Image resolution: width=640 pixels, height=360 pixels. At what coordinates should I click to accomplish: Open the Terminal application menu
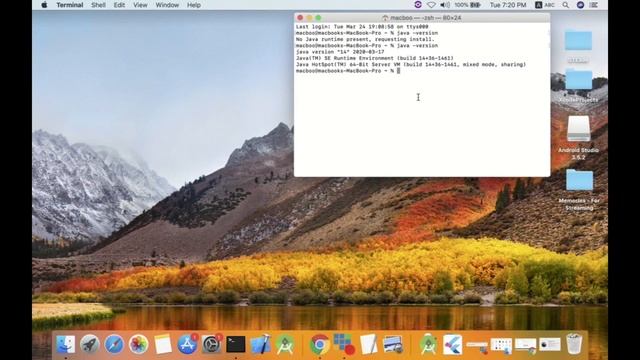coord(70,5)
